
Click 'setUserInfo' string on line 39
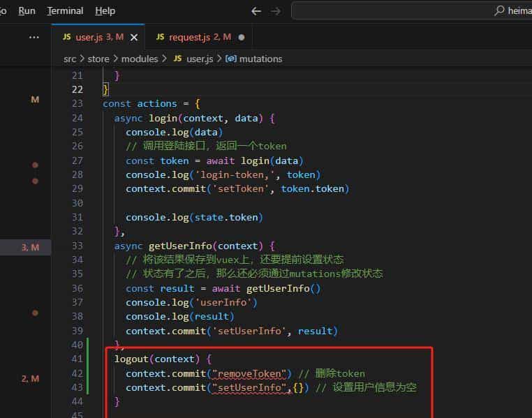[x=249, y=331]
